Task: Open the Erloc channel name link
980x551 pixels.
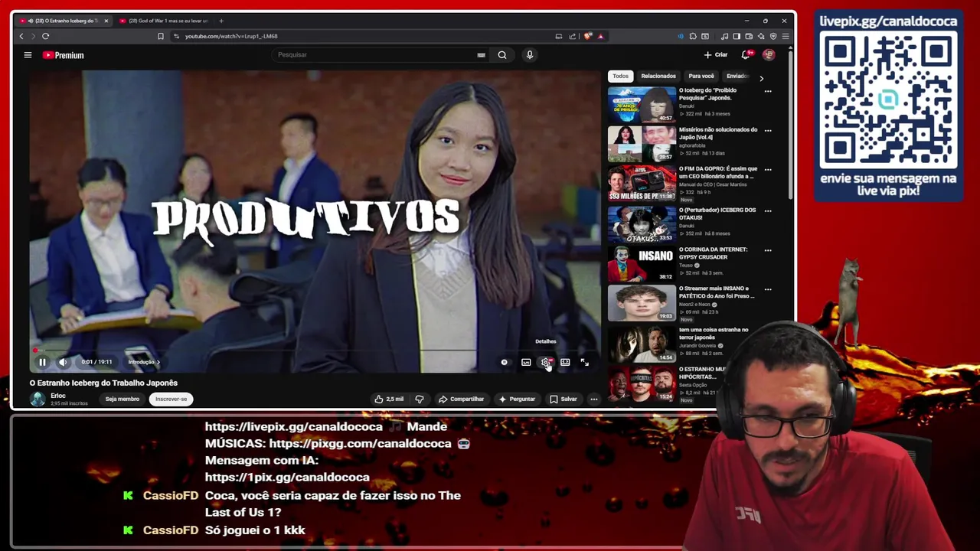Action: [x=58, y=396]
